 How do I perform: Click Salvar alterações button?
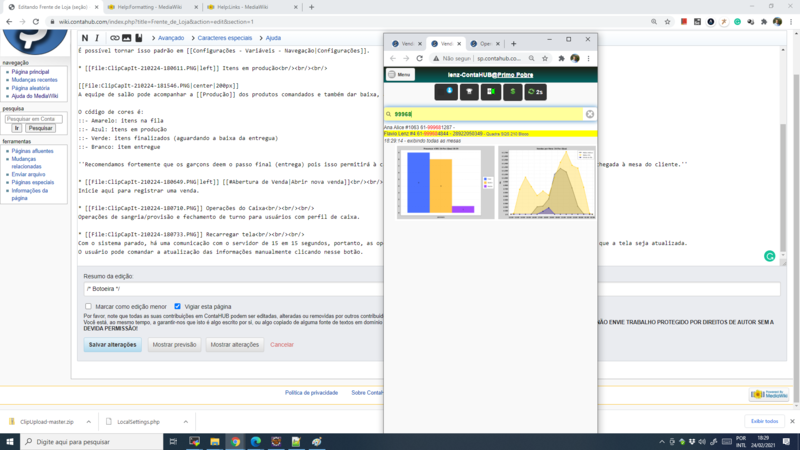click(112, 344)
